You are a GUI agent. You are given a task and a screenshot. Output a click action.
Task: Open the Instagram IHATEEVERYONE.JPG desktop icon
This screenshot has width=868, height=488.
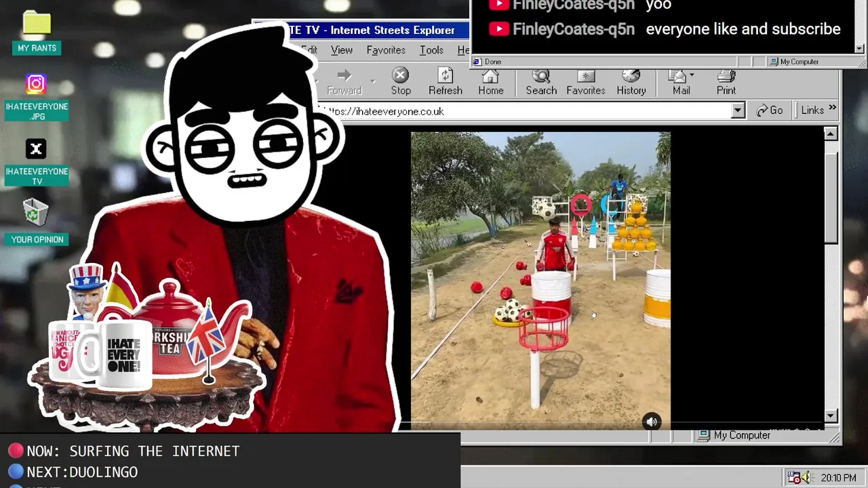pyautogui.click(x=37, y=97)
